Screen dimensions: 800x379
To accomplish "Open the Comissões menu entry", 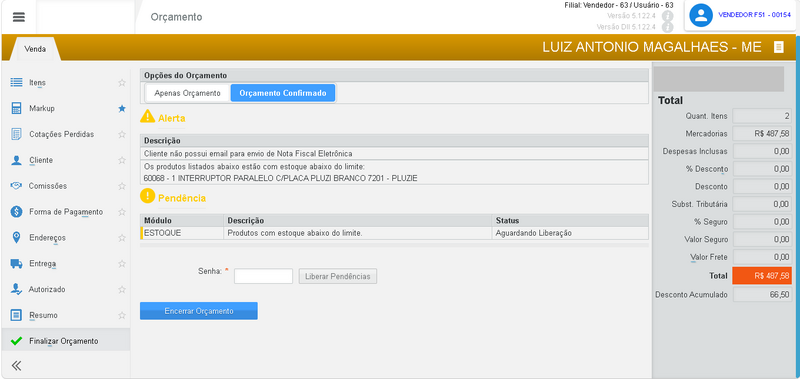I will [x=48, y=186].
